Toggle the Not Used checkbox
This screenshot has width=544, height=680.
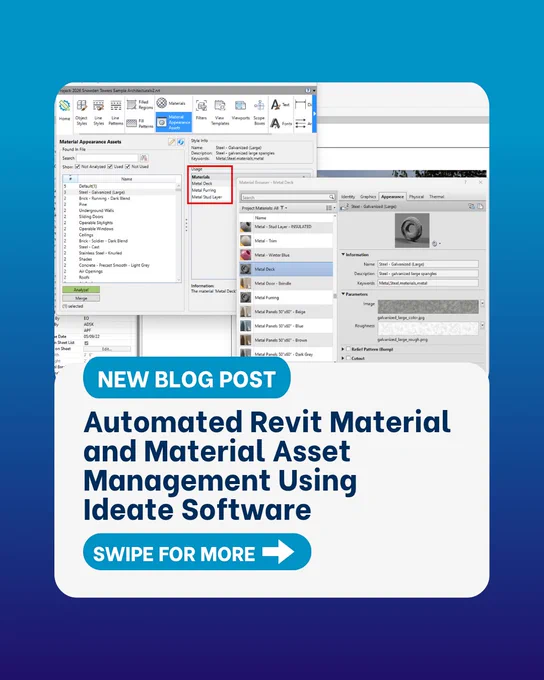click(128, 167)
